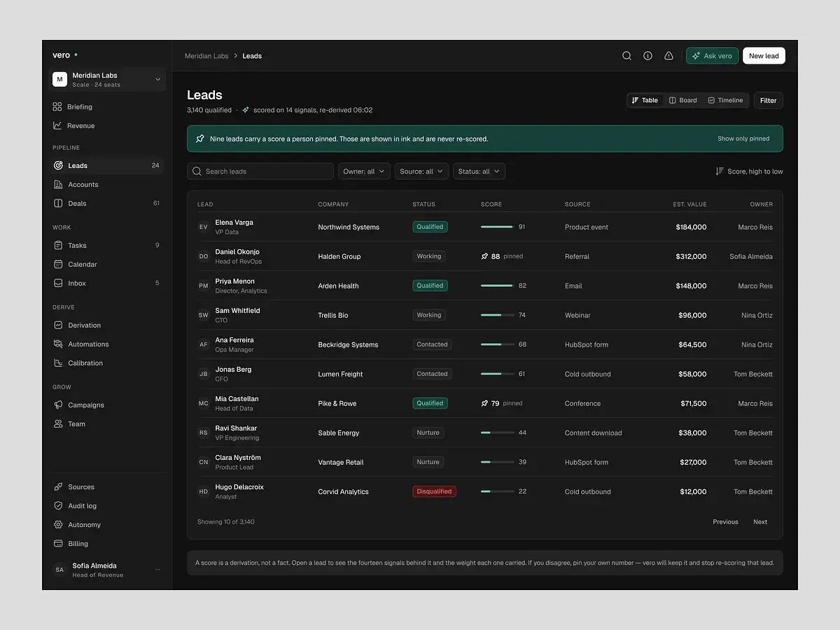This screenshot has width=840, height=630.
Task: Click the Campaigns megaphone icon
Action: 58,405
